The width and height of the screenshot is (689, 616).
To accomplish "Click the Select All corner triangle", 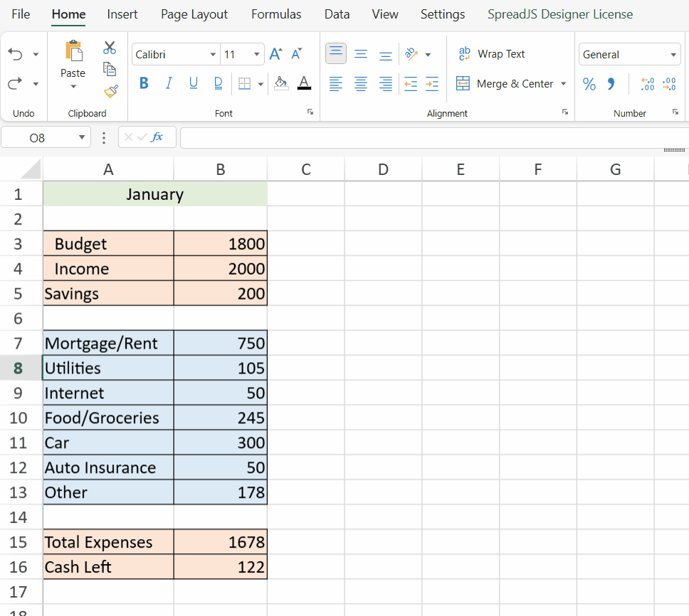I will pyautogui.click(x=31, y=169).
